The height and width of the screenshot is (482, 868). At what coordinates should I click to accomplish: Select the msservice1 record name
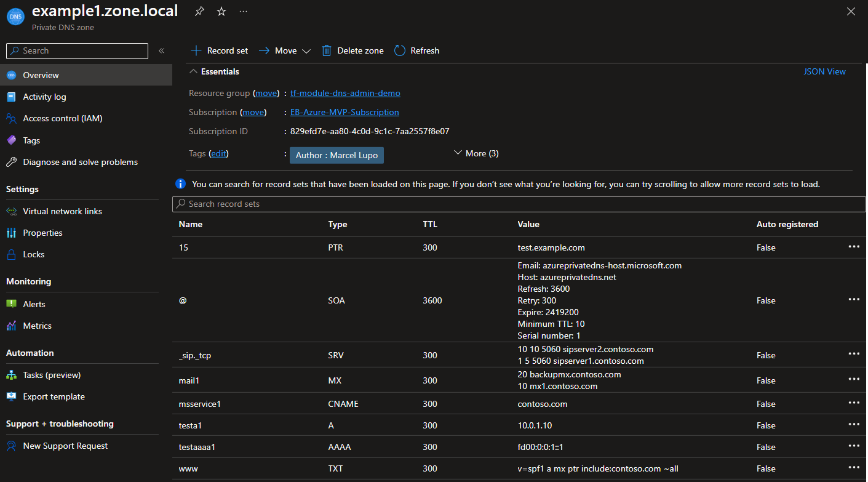tap(199, 404)
